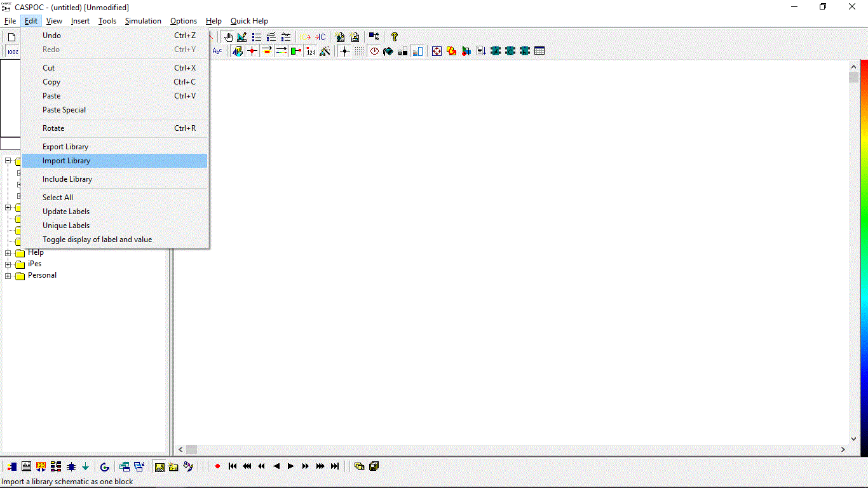
Task: Choose Update Labels menu entry
Action: tap(114, 212)
